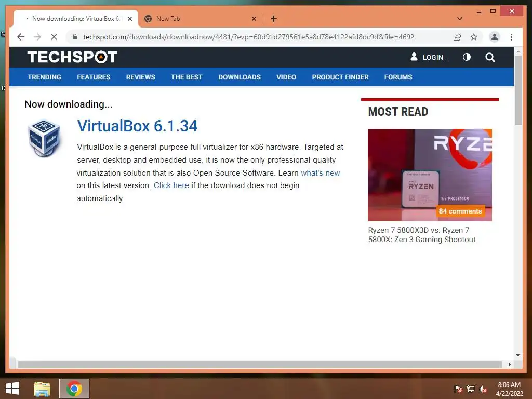This screenshot has height=399, width=532.
Task: Click the address bar URL
Action: tap(248, 37)
